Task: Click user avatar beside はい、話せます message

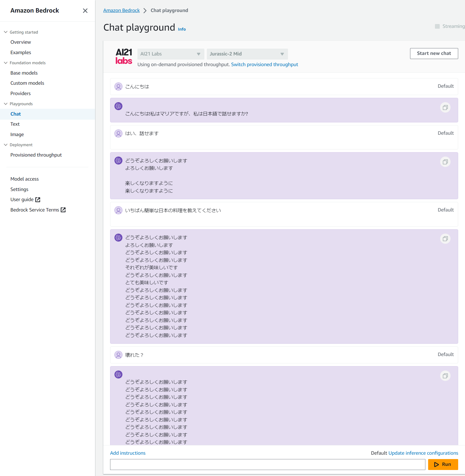Action: pos(118,133)
